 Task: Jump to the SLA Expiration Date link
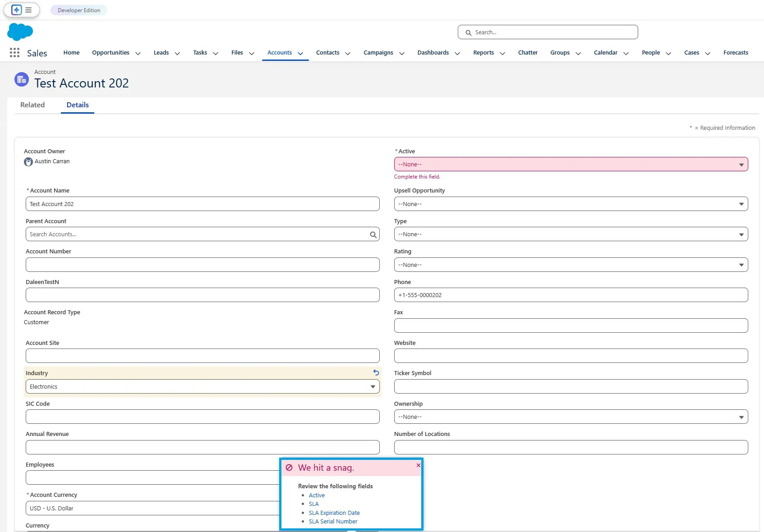[334, 513]
